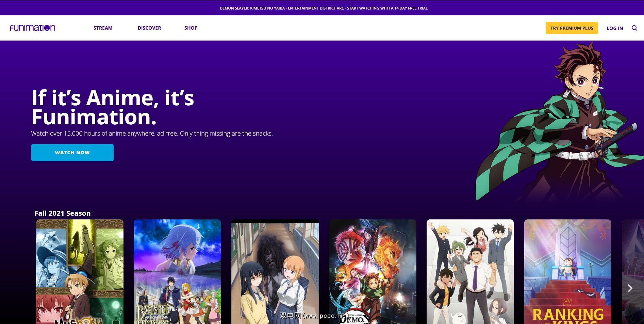This screenshot has height=324, width=644.
Task: Click the "Watch over 15,000 hours" tagline
Action: [152, 134]
